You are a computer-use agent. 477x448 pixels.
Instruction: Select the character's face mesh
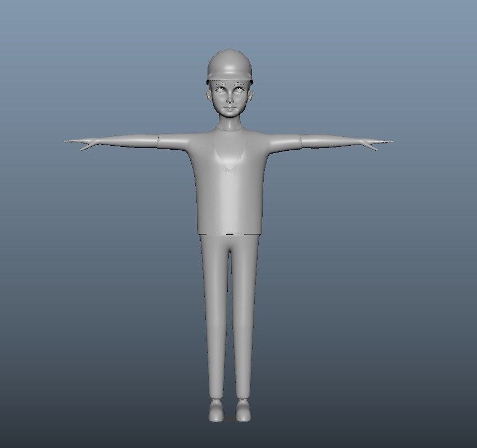click(x=230, y=98)
